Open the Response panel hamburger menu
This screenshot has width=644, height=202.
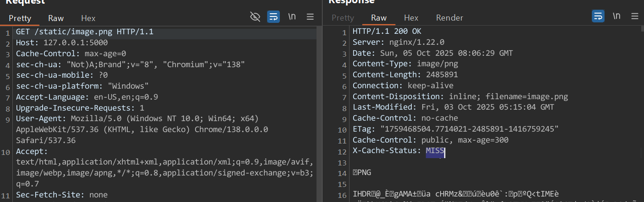point(634,16)
